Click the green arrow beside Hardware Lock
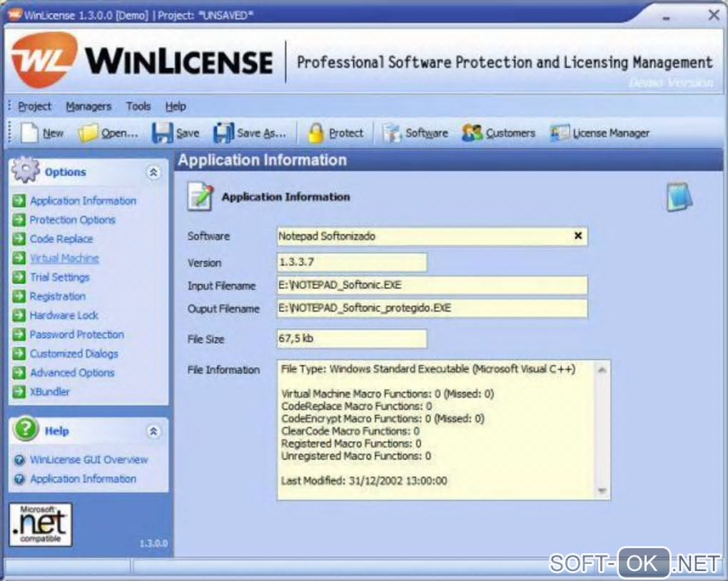 (19, 315)
